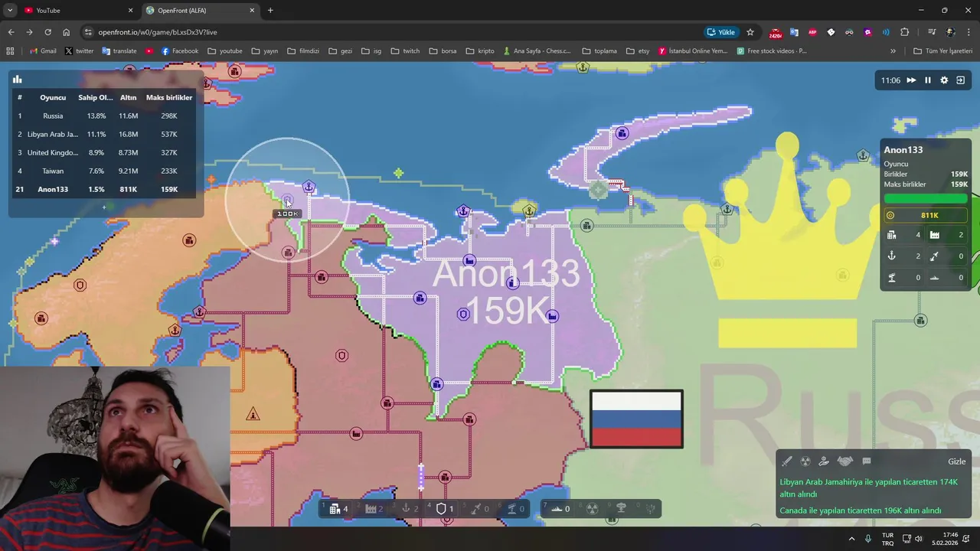Sort leaderboard by Maks birlikler column
The width and height of the screenshot is (980, 551).
[x=169, y=97]
